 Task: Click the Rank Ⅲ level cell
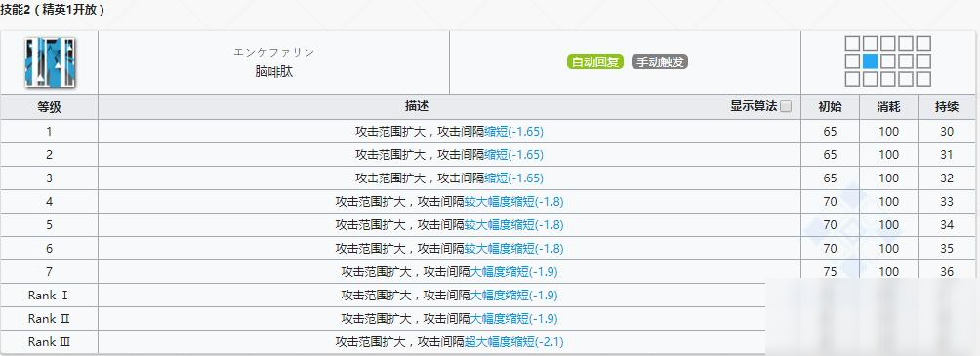(50, 342)
